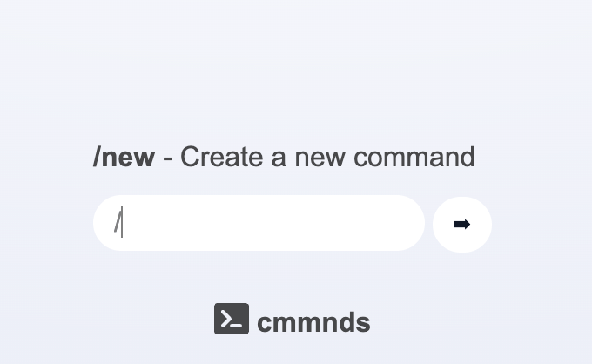Click the terminal prompt logo icon
The width and height of the screenshot is (592, 364).
[232, 319]
